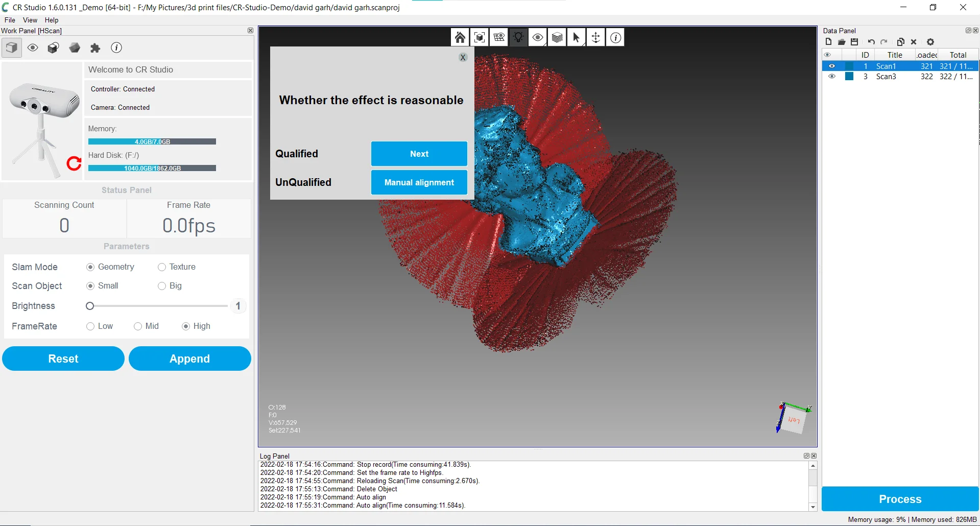Set FrameRate to Mid
This screenshot has height=526, width=980.
(x=138, y=326)
